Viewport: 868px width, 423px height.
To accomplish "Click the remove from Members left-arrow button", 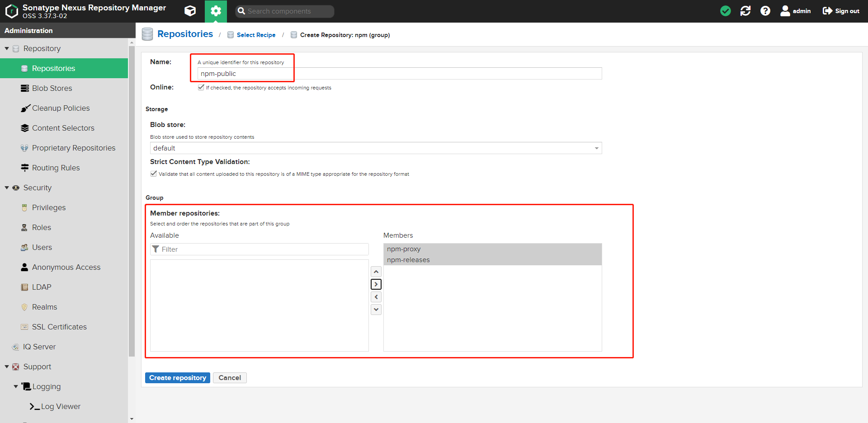I will tap(376, 297).
